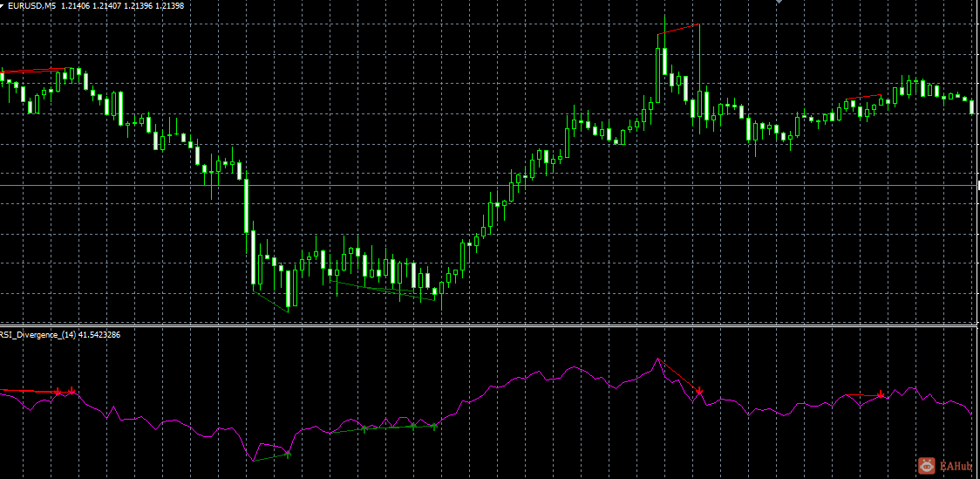Click the green arrow at the RSI lowest trough line
Screen dimensions: 980x479
[288, 454]
